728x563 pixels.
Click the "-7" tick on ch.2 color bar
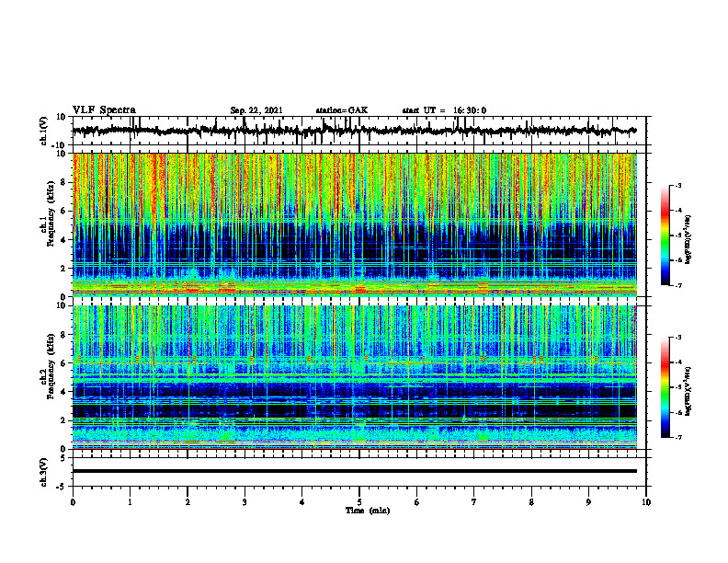click(677, 437)
